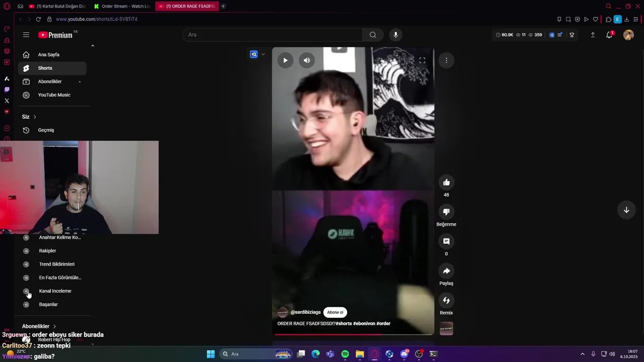Viewport: 644px width, 362px height.
Task: Enter fullscreen on the Shorts player
Action: 422,60
